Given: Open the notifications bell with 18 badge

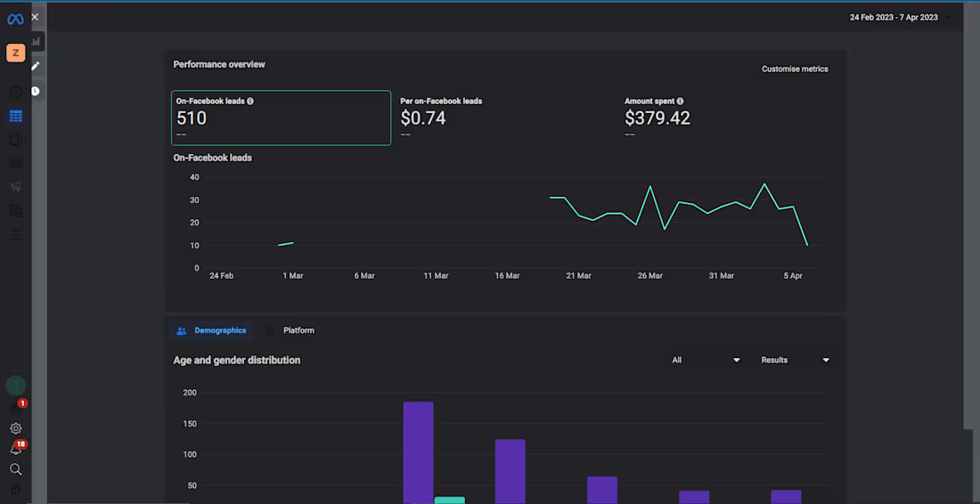Looking at the screenshot, I should click(x=15, y=449).
